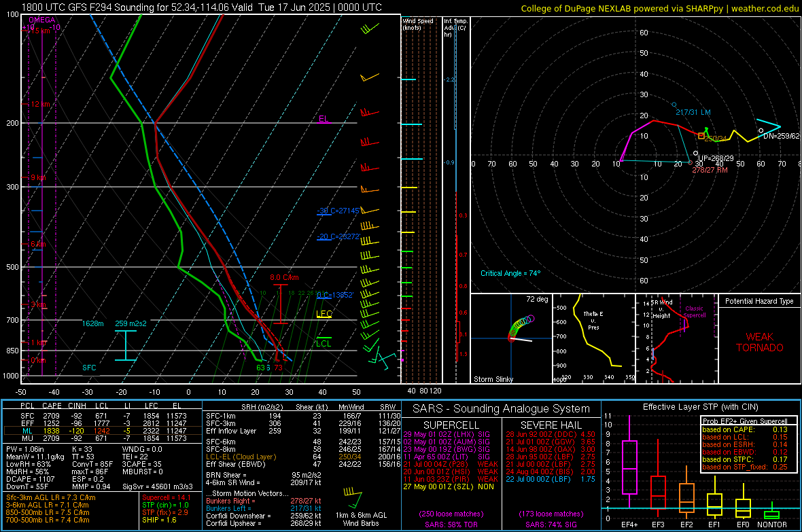Click the yellow LFC label on the skew-T
Viewport: 802px width, 532px height.
324,314
